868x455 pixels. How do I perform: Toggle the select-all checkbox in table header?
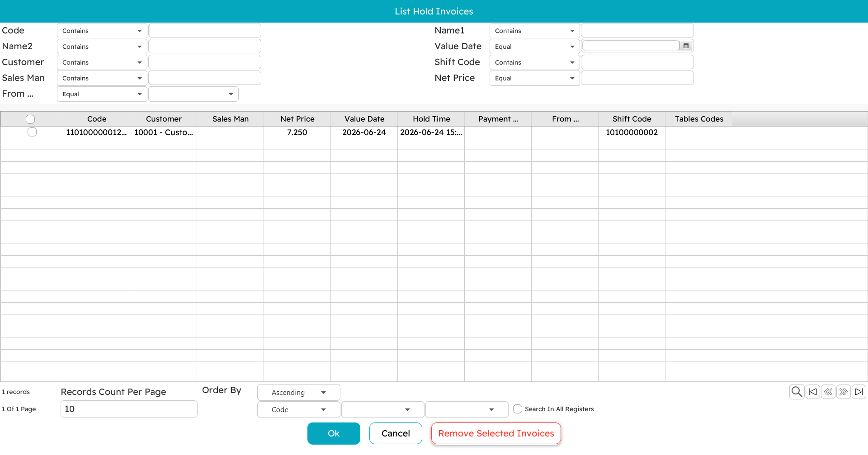pyautogui.click(x=30, y=119)
